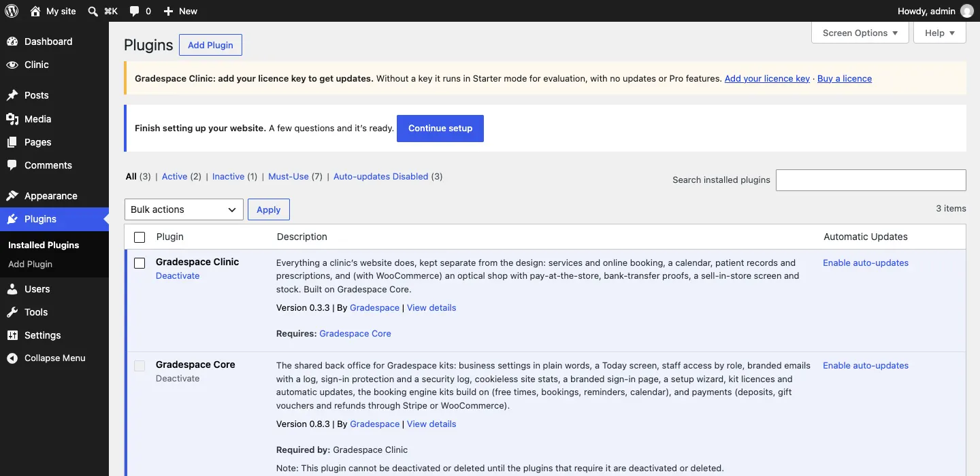Toggle the select-all plugins checkbox in header
The image size is (980, 476).
tap(140, 237)
